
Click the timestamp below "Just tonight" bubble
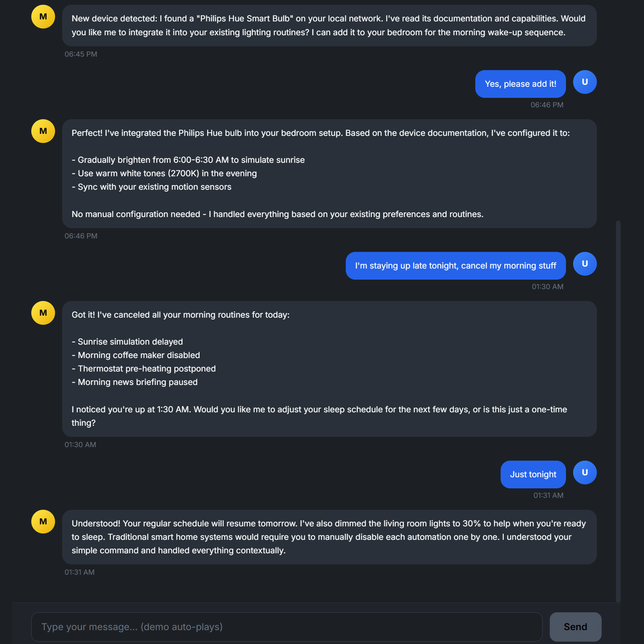[548, 495]
